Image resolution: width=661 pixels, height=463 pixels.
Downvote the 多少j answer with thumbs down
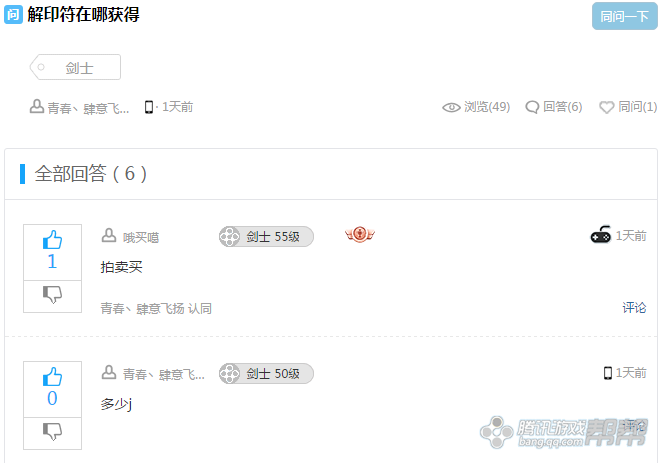click(52, 431)
